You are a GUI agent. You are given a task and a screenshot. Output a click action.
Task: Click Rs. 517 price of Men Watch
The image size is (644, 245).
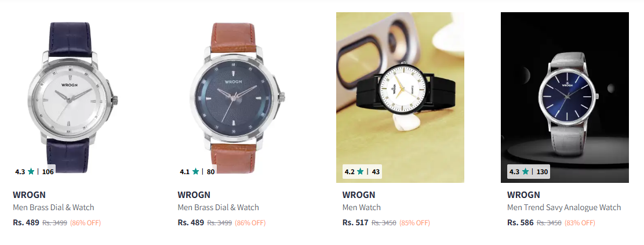click(x=355, y=223)
